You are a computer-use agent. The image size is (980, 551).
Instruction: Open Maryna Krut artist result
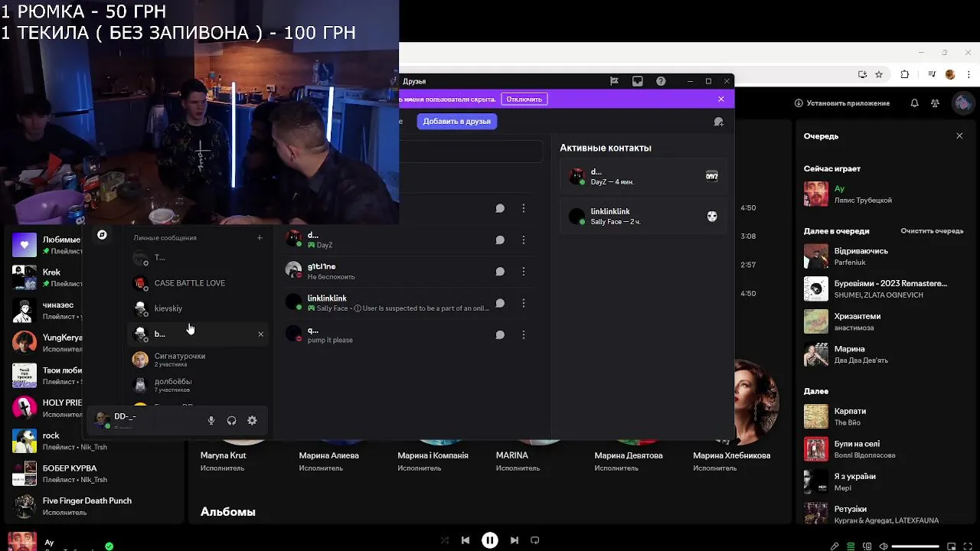[224, 455]
